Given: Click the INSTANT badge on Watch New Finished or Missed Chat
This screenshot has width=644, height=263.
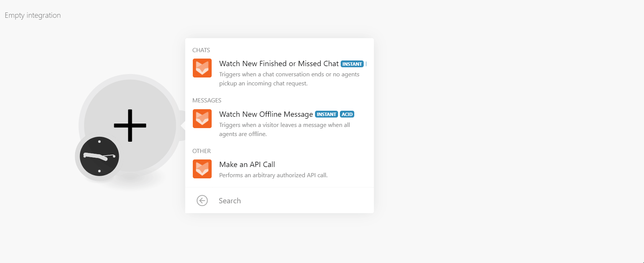Looking at the screenshot, I should click(x=352, y=64).
